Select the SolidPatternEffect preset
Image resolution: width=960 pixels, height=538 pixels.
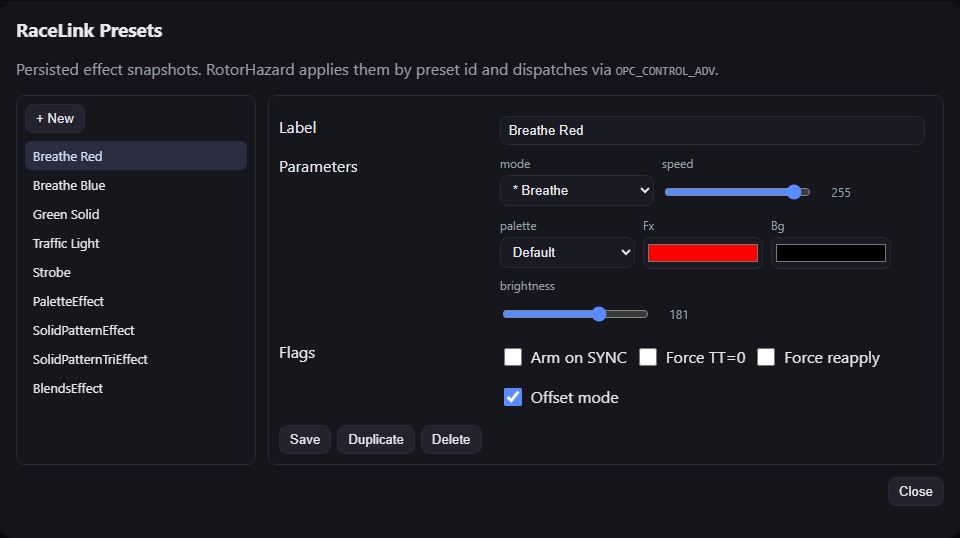(x=136, y=331)
